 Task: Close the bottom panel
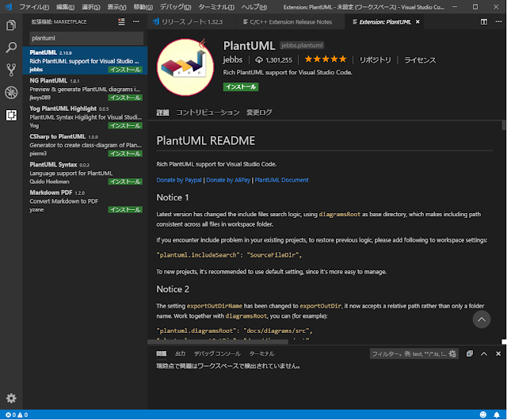(x=498, y=353)
